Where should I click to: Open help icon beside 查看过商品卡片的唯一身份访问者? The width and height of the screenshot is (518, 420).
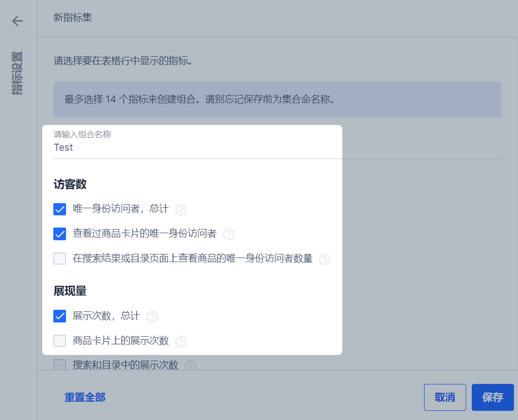pyautogui.click(x=229, y=234)
